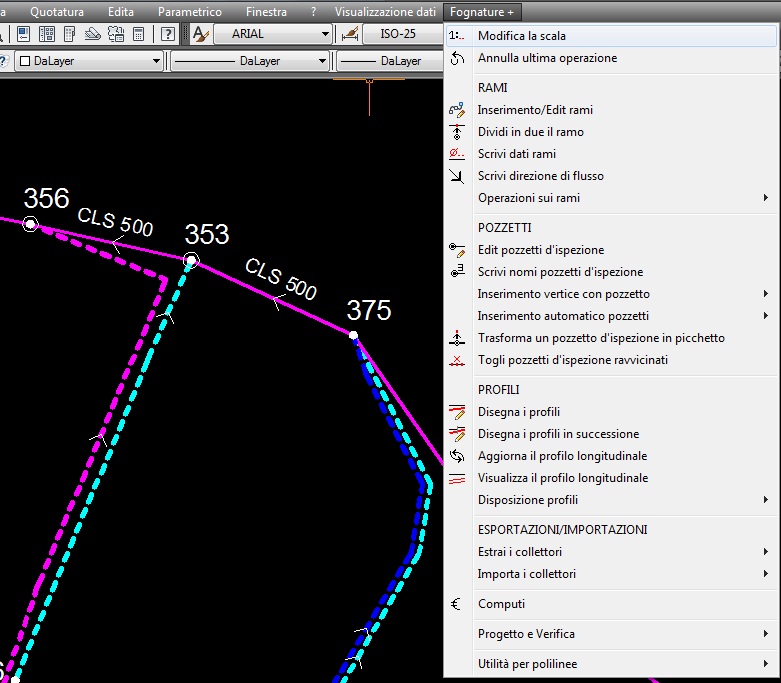Choose Togli pozzetti d'ispezione ravvicinati
This screenshot has height=683, width=781.
click(610, 360)
